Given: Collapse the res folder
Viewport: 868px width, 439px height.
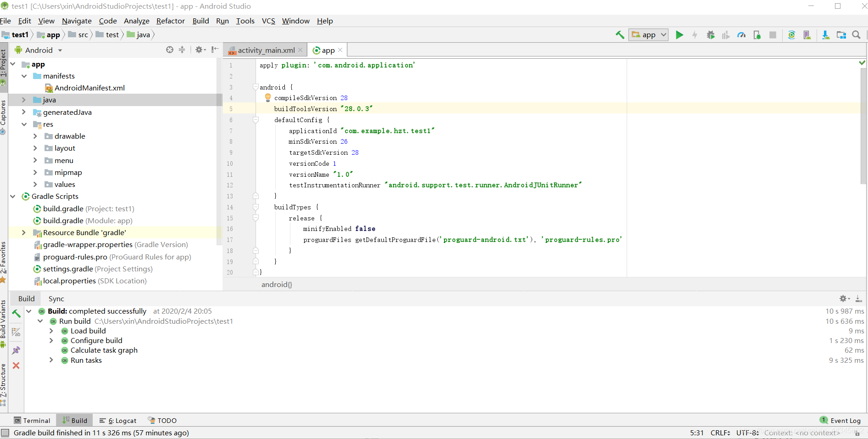Looking at the screenshot, I should tap(24, 124).
